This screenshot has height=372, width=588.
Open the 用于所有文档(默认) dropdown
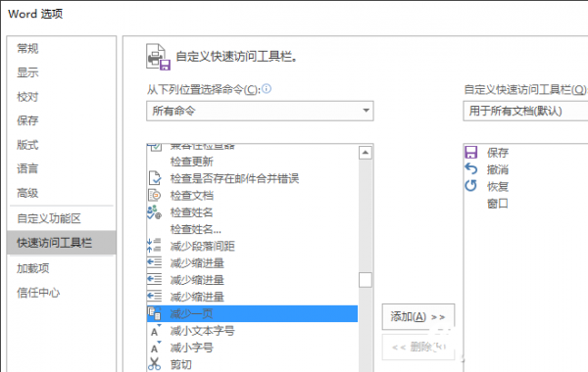pyautogui.click(x=525, y=111)
